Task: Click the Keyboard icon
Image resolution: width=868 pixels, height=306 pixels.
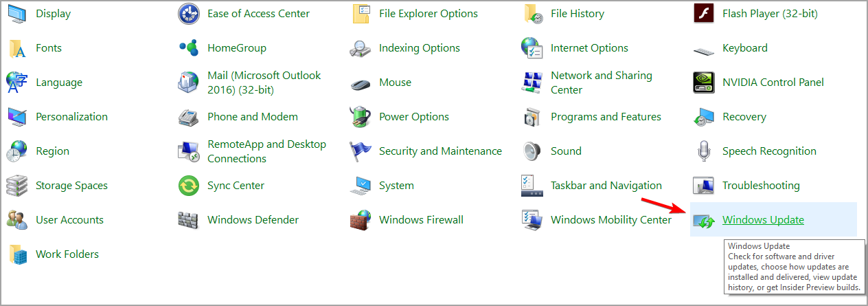Action: (x=704, y=50)
